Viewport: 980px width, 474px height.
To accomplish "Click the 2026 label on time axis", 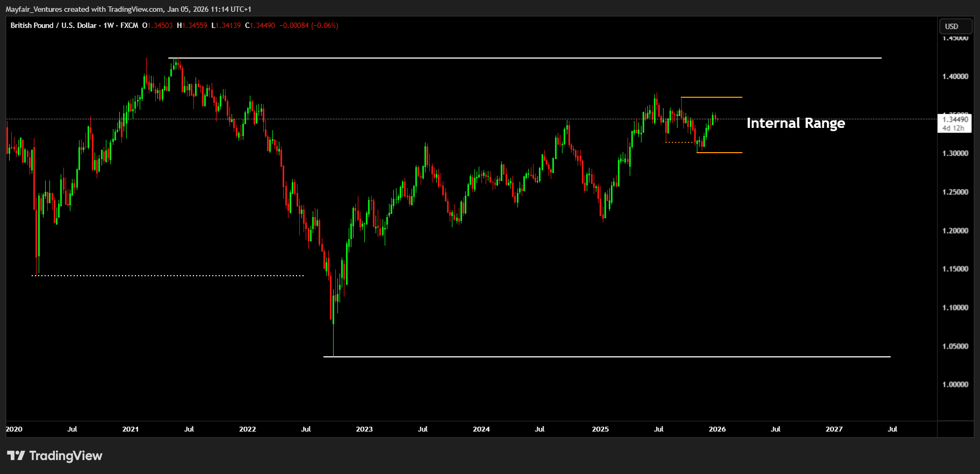I will 717,429.
